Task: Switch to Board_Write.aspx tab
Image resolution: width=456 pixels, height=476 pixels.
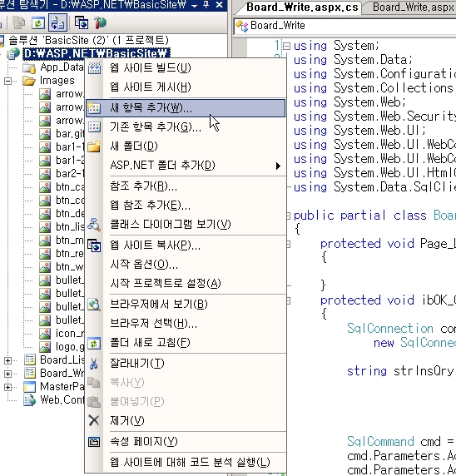Action: tap(413, 7)
